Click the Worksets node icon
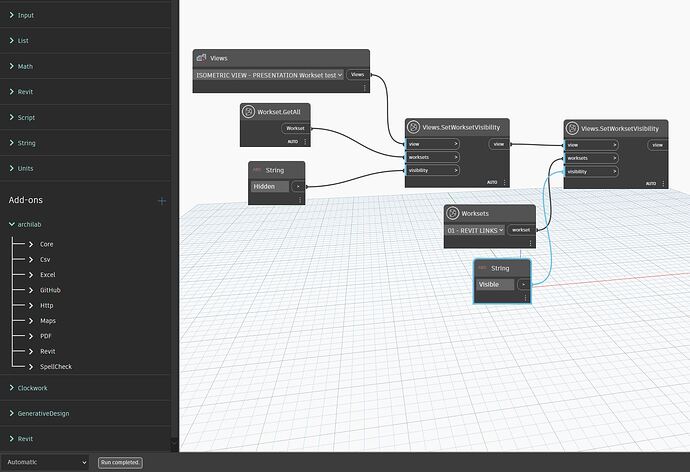This screenshot has height=472, width=690. click(452, 213)
